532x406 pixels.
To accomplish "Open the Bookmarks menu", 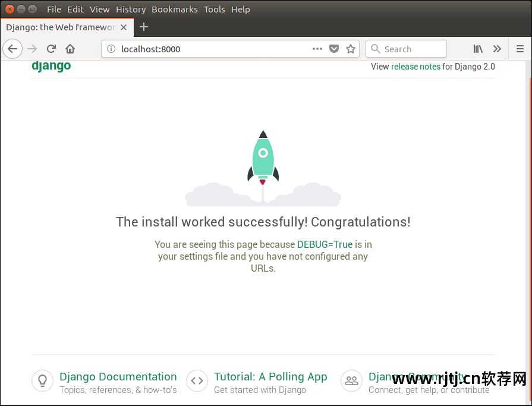I will 175,9.
